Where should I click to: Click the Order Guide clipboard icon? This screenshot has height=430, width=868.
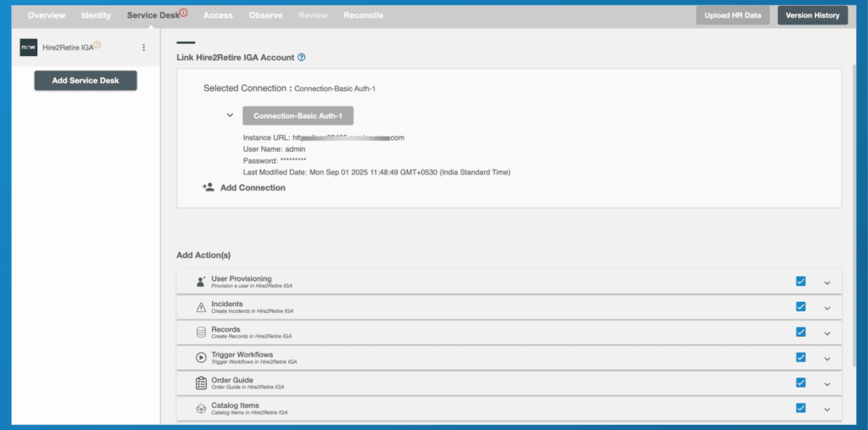point(201,383)
